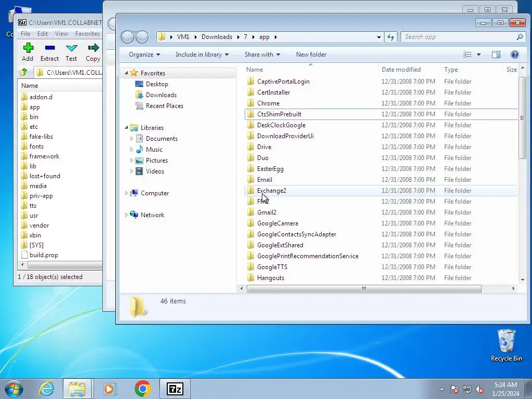Expand the Music library node
Viewport: 532px width, 399px height.
point(131,149)
